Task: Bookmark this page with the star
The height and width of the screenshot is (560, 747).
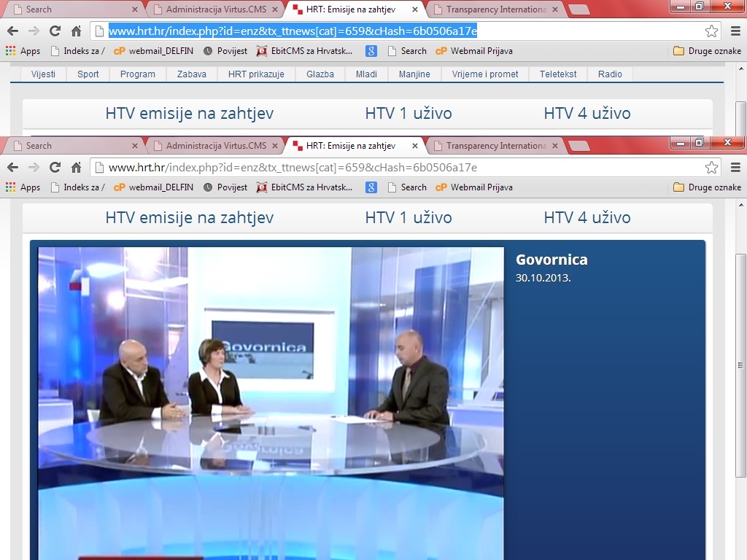Action: click(x=711, y=167)
